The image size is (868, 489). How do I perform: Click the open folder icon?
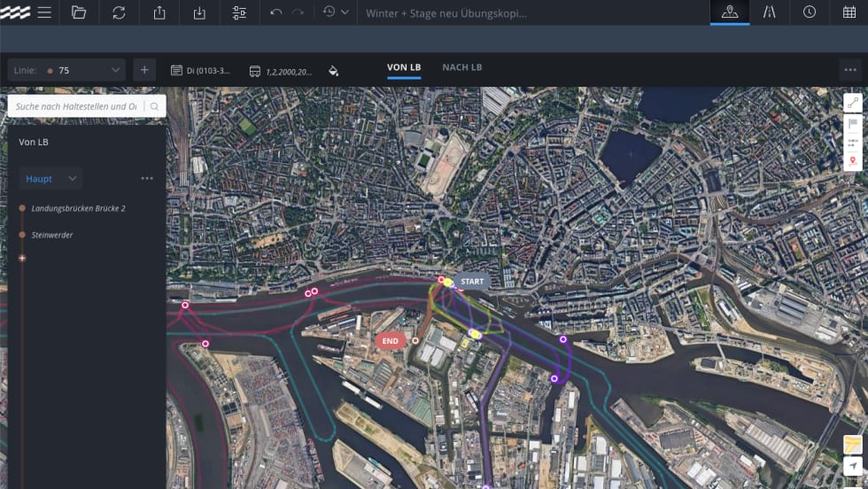click(x=79, y=12)
